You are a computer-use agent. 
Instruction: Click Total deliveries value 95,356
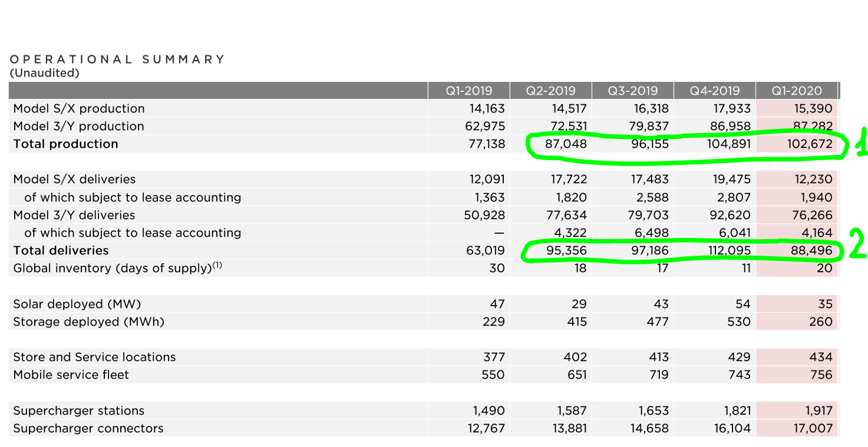pyautogui.click(x=567, y=250)
